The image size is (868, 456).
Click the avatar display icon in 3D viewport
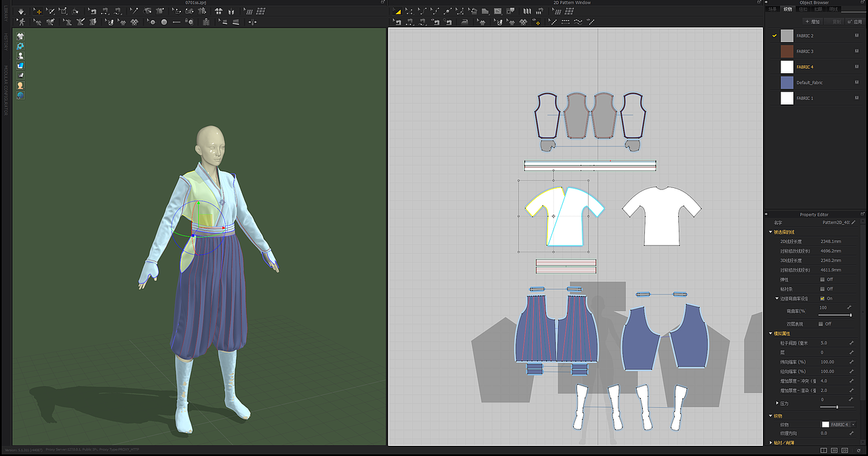20,56
